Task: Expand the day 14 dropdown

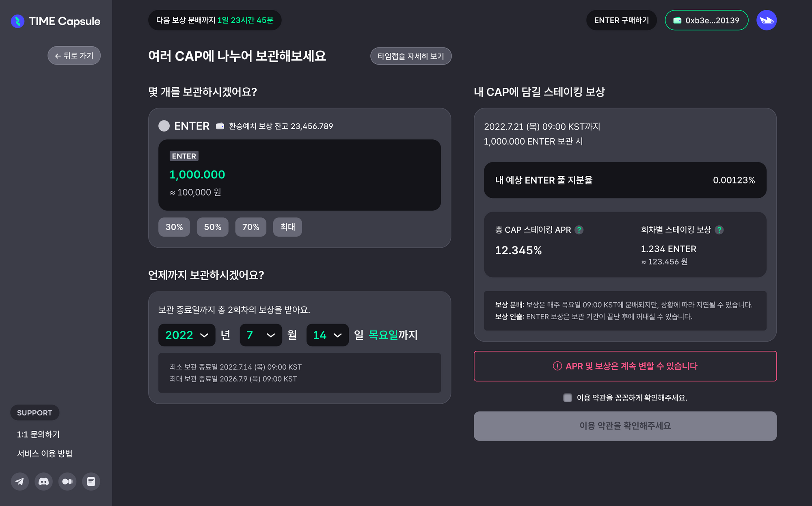Action: pos(327,335)
